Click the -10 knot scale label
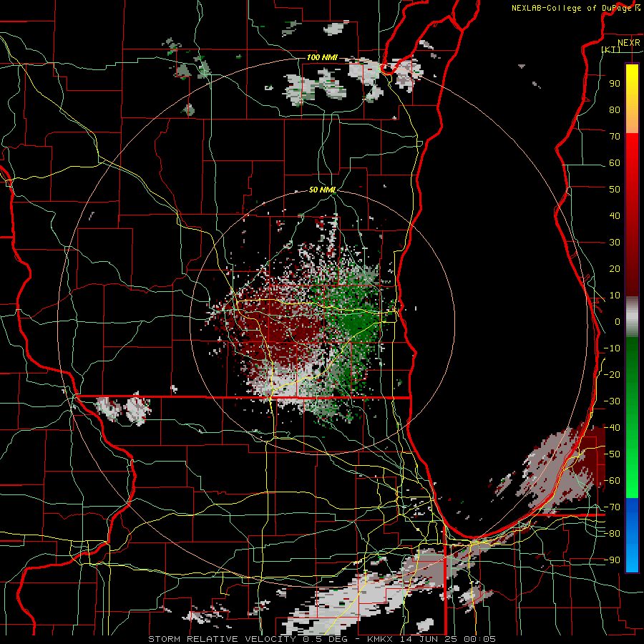This screenshot has height=644, width=644. (612, 348)
